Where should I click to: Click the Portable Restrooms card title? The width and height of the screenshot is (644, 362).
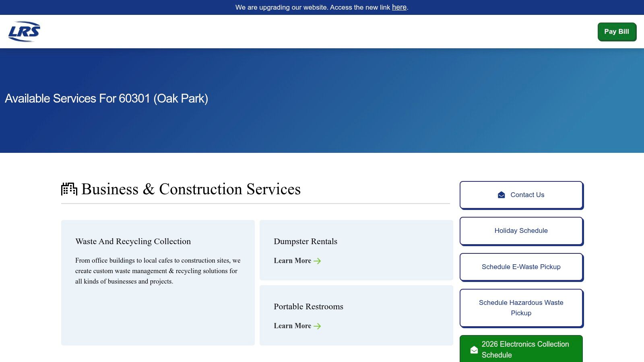click(x=308, y=306)
